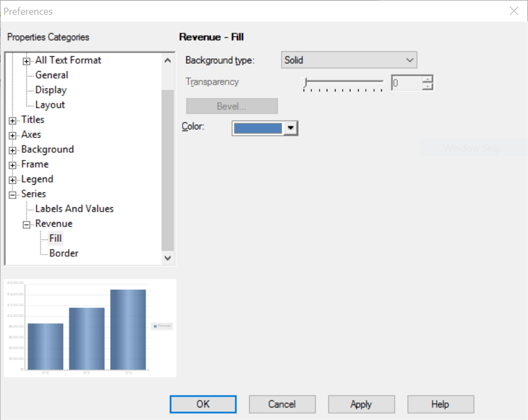
Task: Click the chart preview thumbnail
Action: click(x=90, y=327)
